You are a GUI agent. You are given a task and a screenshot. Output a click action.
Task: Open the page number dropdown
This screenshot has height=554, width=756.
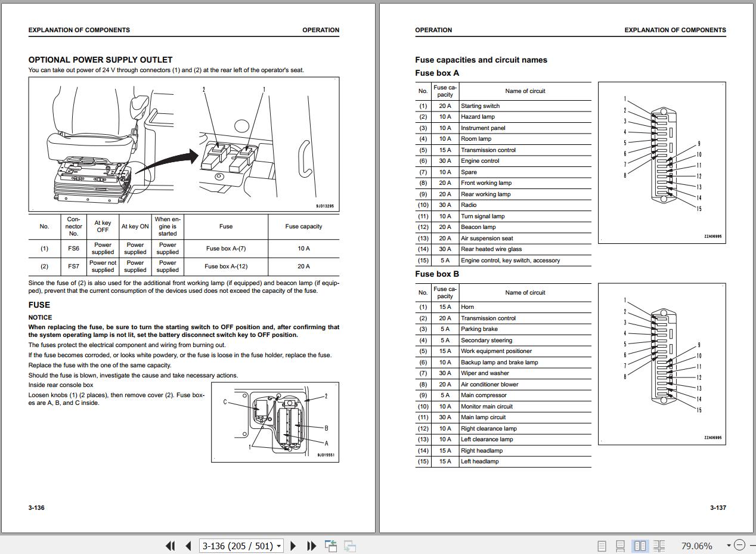pyautogui.click(x=279, y=546)
